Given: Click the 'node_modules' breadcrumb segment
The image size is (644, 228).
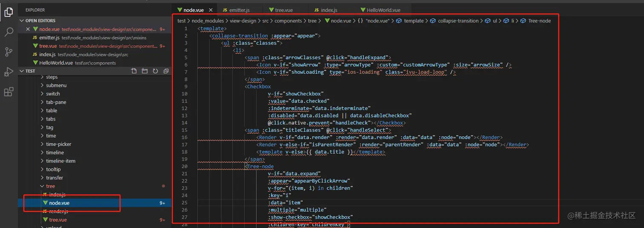Looking at the screenshot, I should pyautogui.click(x=207, y=21).
